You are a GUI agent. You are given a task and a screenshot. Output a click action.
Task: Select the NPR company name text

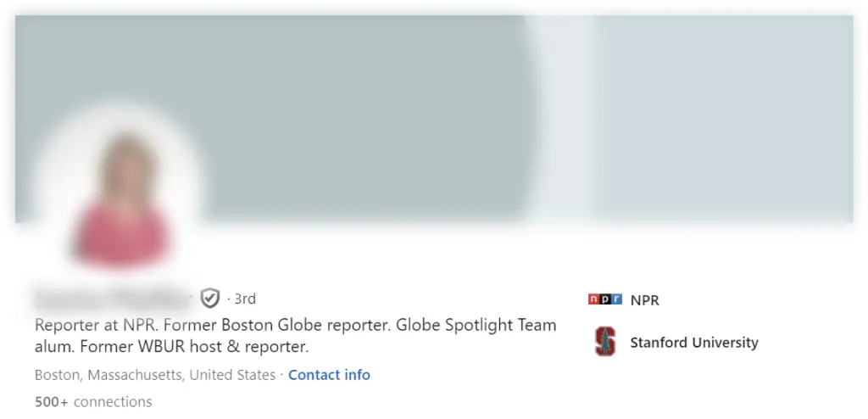(645, 300)
